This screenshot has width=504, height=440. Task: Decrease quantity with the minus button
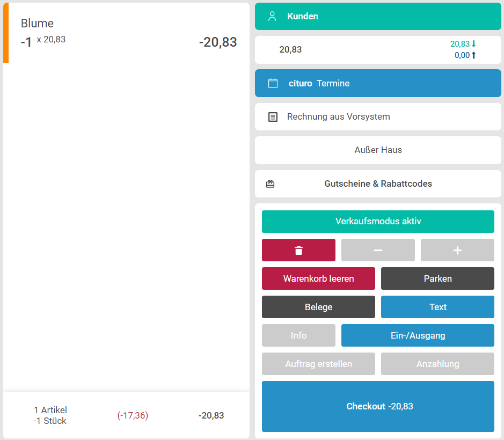[x=378, y=250]
